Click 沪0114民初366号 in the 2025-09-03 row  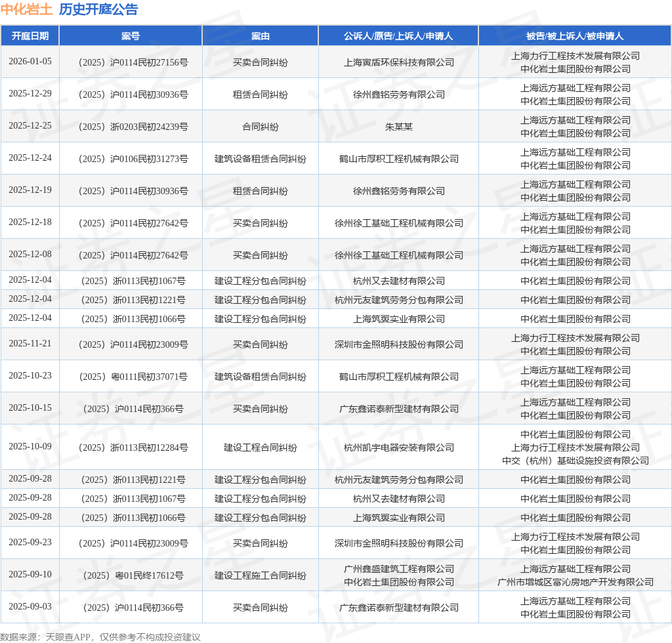(133, 608)
